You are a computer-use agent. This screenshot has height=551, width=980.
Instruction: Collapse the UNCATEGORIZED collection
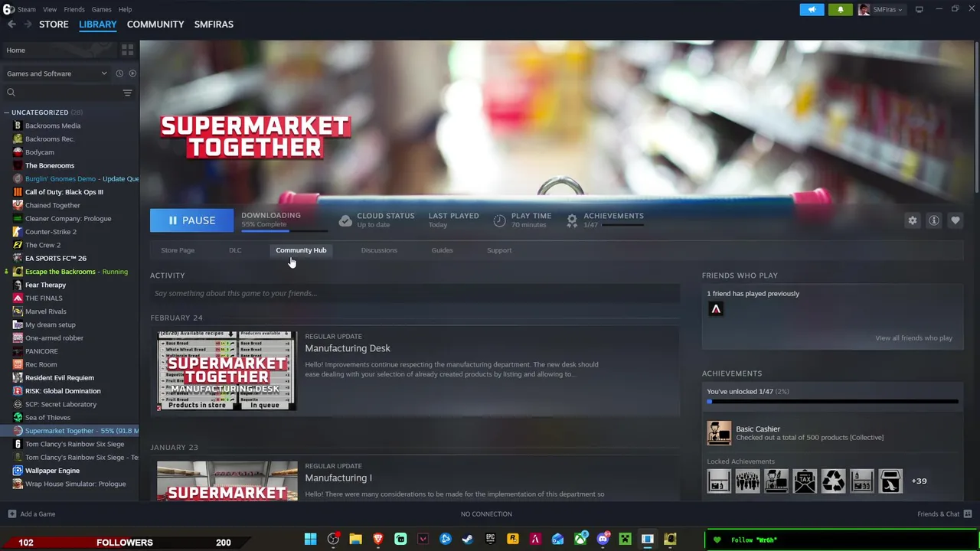tap(6, 112)
